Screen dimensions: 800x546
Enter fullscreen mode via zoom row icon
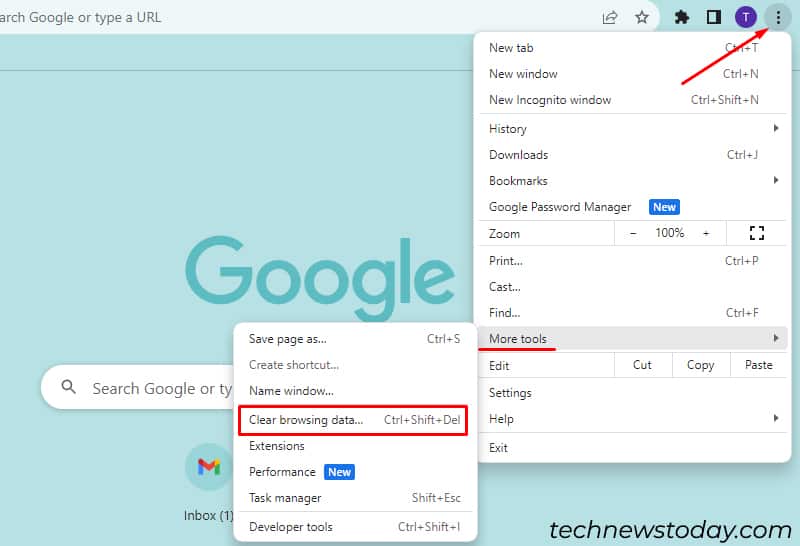(757, 233)
